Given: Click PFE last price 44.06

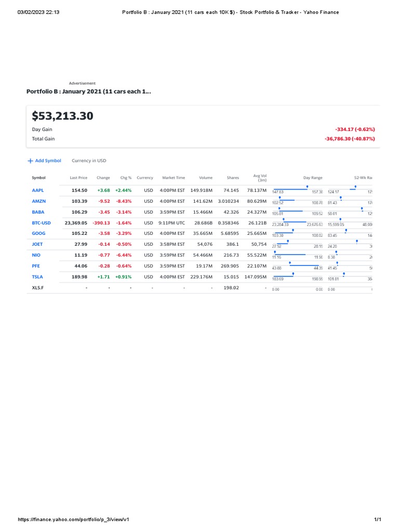Looking at the screenshot, I should 81,266.
